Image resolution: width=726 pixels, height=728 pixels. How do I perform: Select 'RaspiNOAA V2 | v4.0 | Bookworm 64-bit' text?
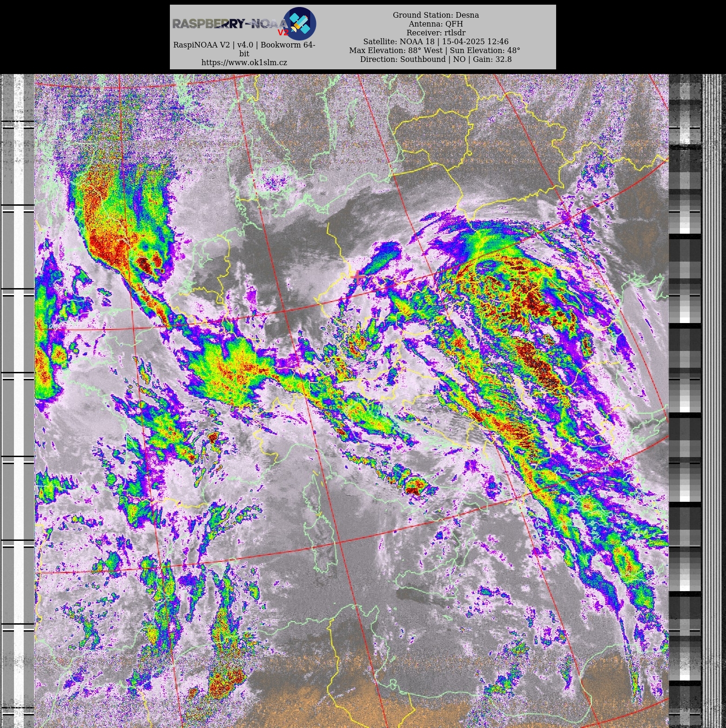pyautogui.click(x=244, y=49)
